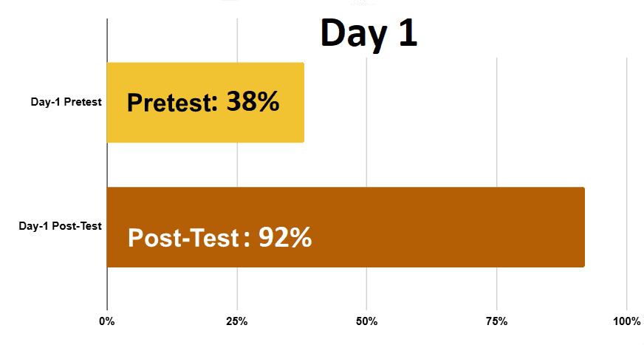Click the 75% axis tick label
Screen dimensions: 644x345
click(496, 321)
